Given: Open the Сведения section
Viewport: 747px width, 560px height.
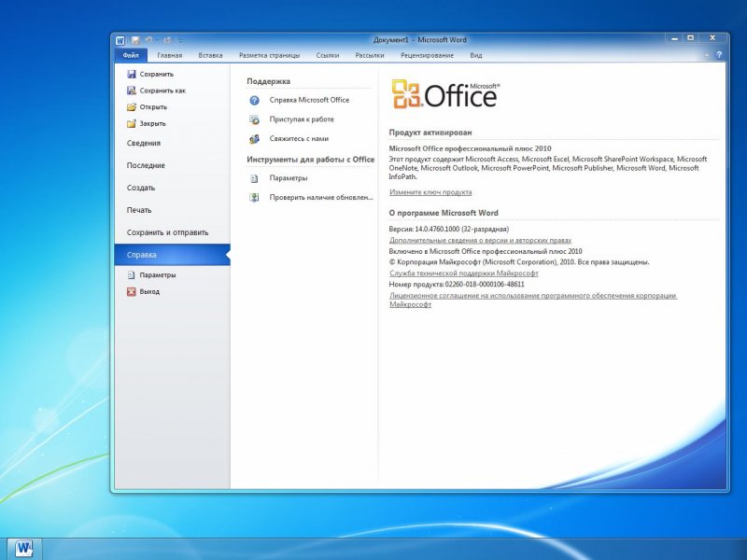Looking at the screenshot, I should [144, 143].
